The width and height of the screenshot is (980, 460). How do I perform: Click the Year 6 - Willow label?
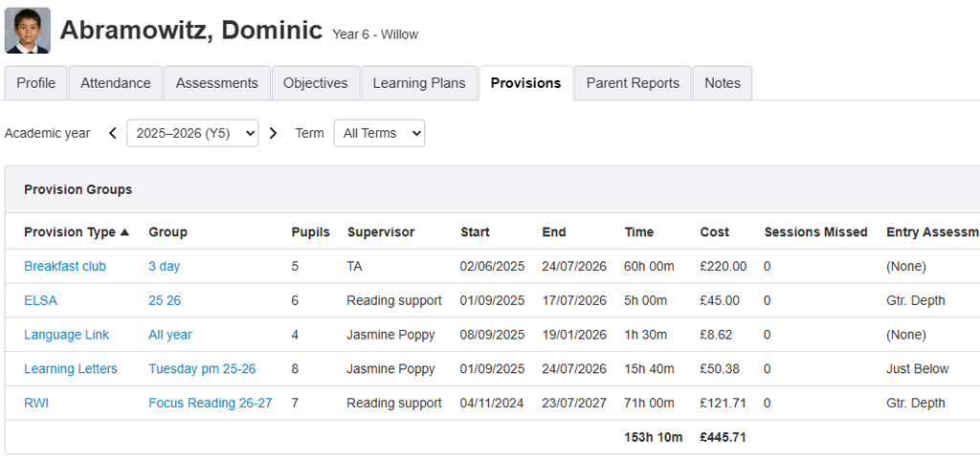375,34
